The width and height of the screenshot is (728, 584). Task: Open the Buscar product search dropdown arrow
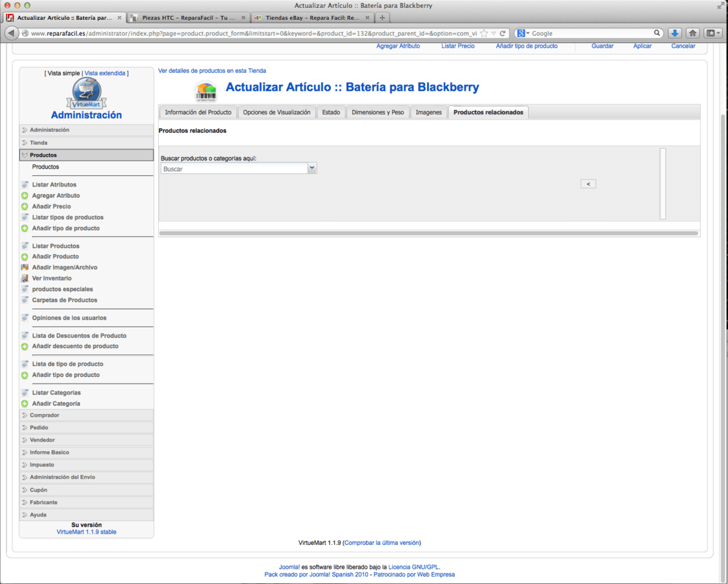coord(312,168)
